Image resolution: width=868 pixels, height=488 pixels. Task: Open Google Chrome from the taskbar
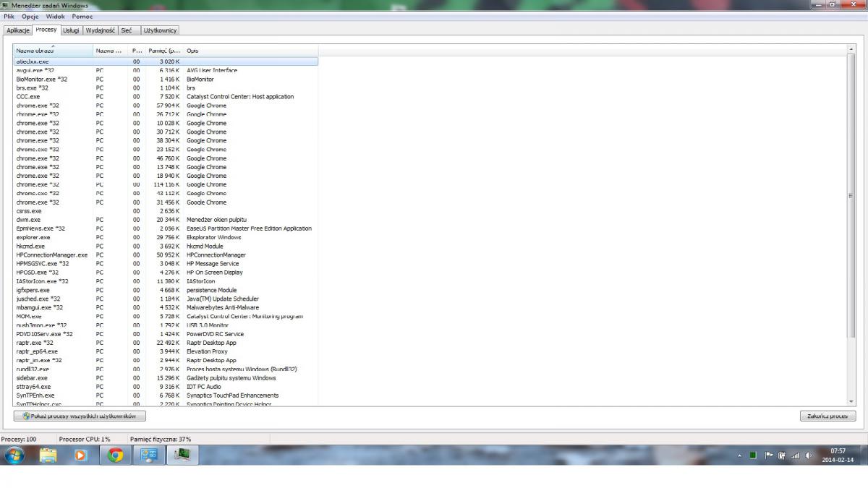tap(116, 455)
